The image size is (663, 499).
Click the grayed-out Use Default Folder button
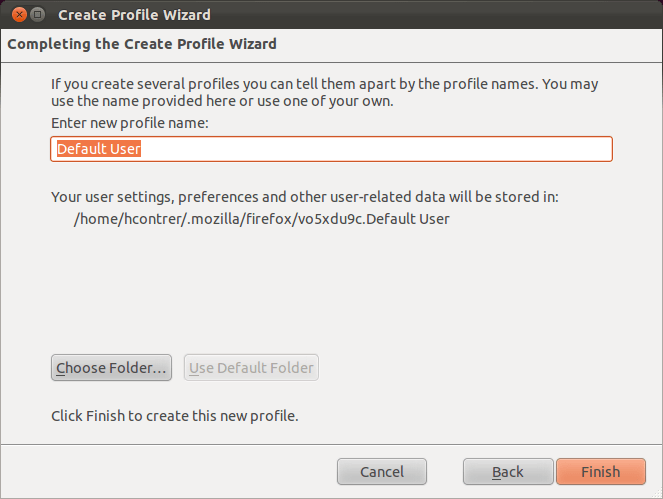tap(251, 367)
